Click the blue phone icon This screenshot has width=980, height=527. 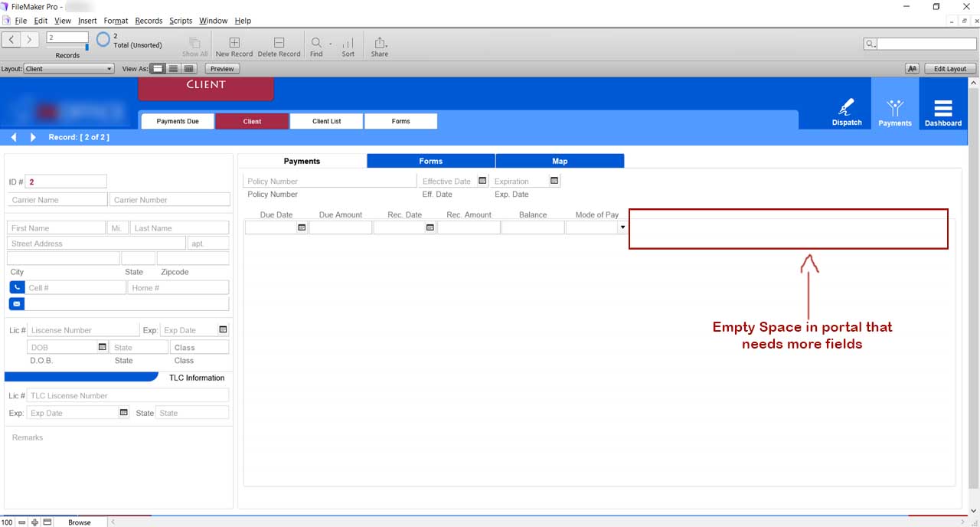[17, 287]
